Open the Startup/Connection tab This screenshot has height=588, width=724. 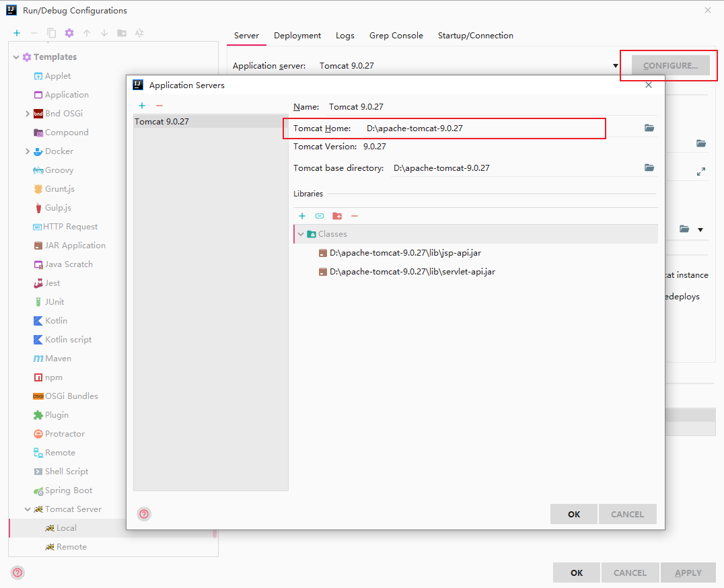[x=476, y=36]
